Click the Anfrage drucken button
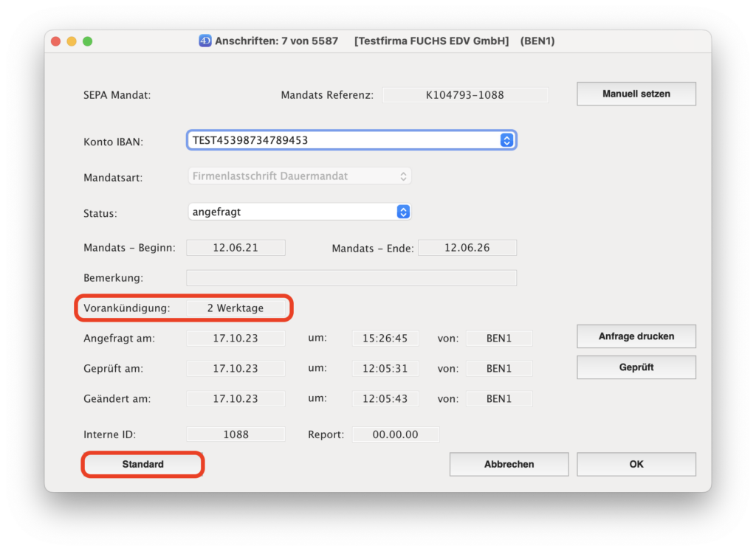 636,336
